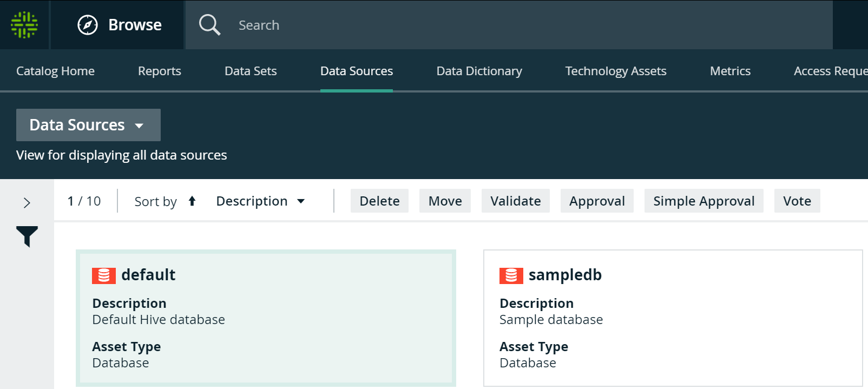
Task: Expand the left side panel chevron
Action: pos(27,203)
